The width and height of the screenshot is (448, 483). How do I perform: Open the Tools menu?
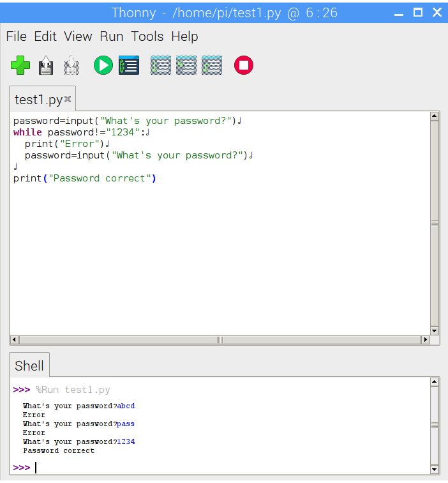(x=147, y=36)
